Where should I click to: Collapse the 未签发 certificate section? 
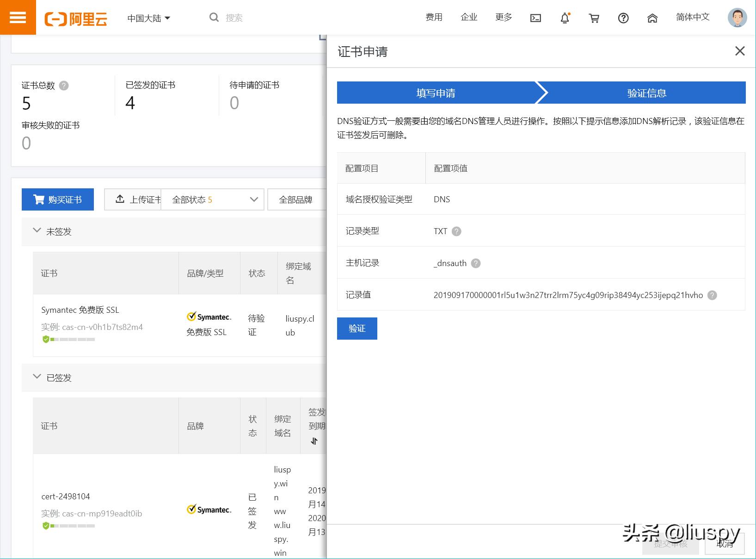(x=37, y=231)
